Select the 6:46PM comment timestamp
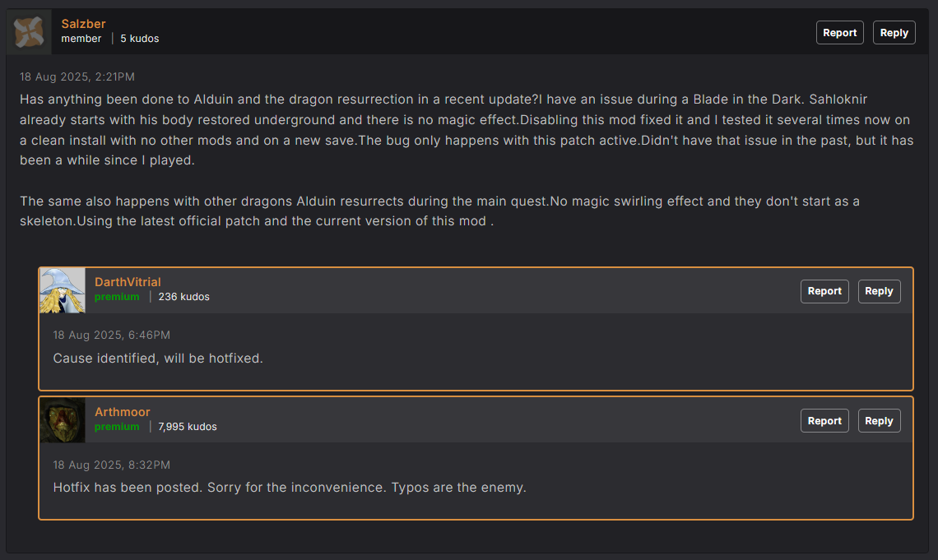Image resolution: width=938 pixels, height=560 pixels. point(112,336)
